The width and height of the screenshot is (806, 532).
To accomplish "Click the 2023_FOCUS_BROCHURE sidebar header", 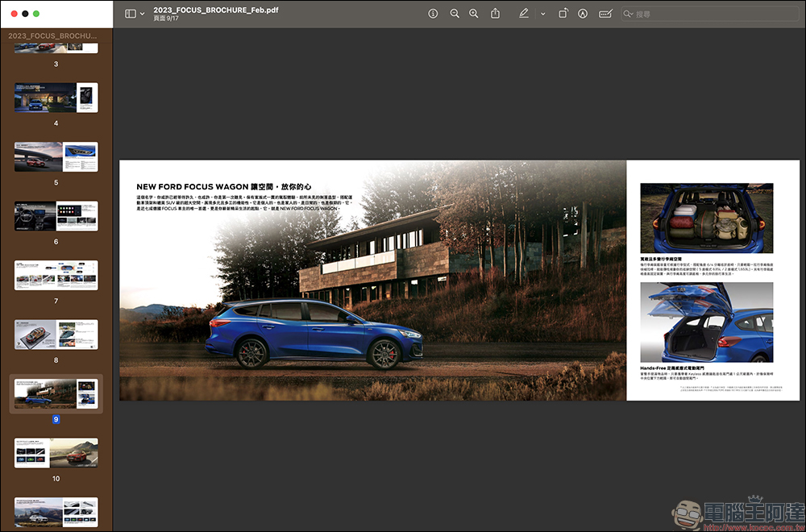I will pyautogui.click(x=52, y=36).
